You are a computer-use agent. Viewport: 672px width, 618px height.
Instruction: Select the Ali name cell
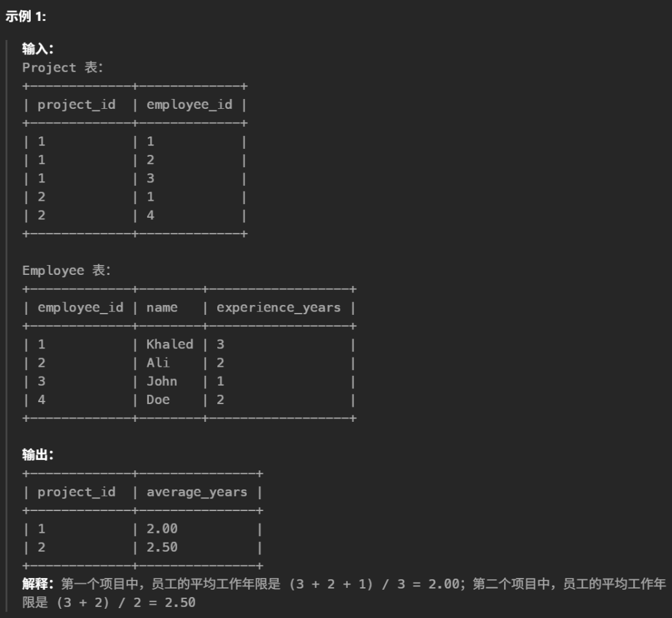tap(157, 363)
